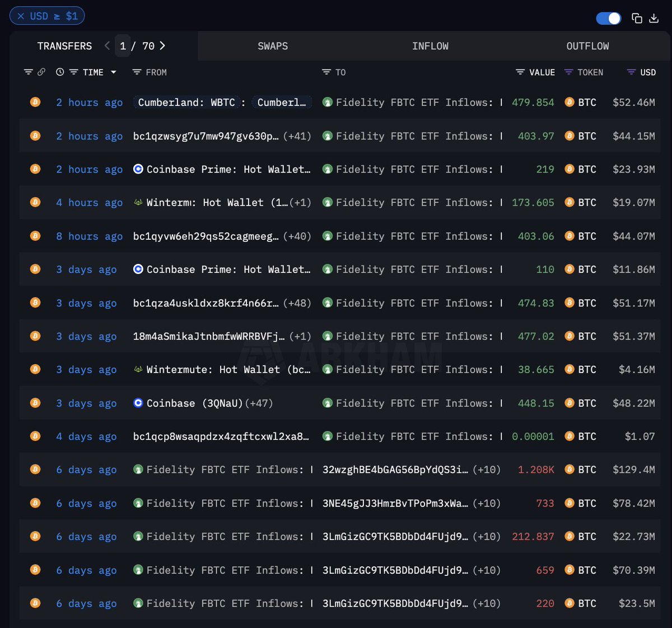This screenshot has height=628, width=672.
Task: Download the transfers list
Action: 654,18
